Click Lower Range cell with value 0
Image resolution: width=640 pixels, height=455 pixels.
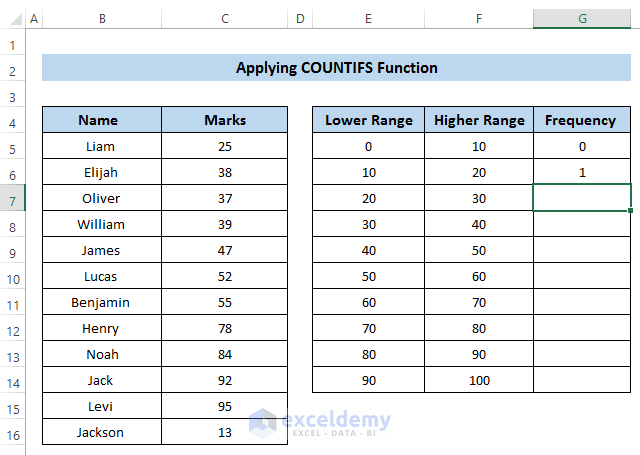[368, 146]
